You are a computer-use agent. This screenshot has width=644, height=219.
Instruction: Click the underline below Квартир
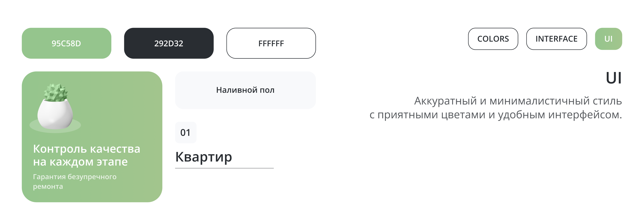tap(224, 168)
